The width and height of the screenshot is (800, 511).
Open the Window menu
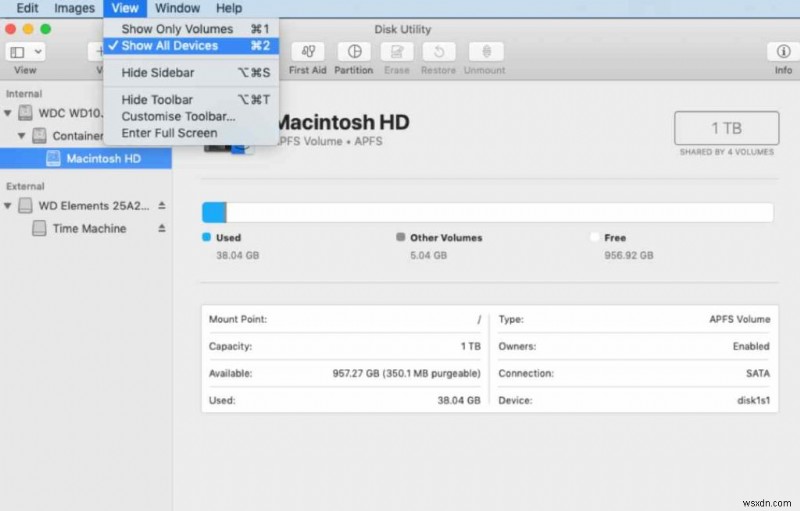(178, 8)
